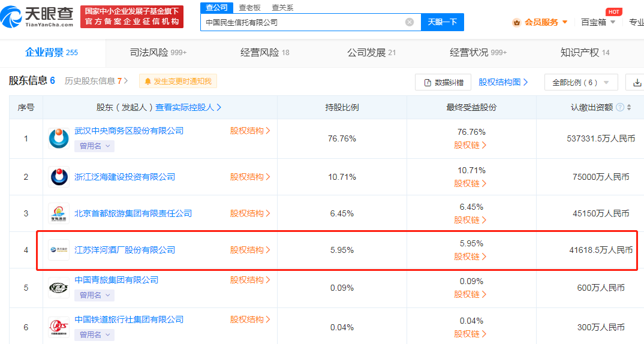Click the 中国青旅集团 company logo
This screenshot has width=644, height=344.
59,288
